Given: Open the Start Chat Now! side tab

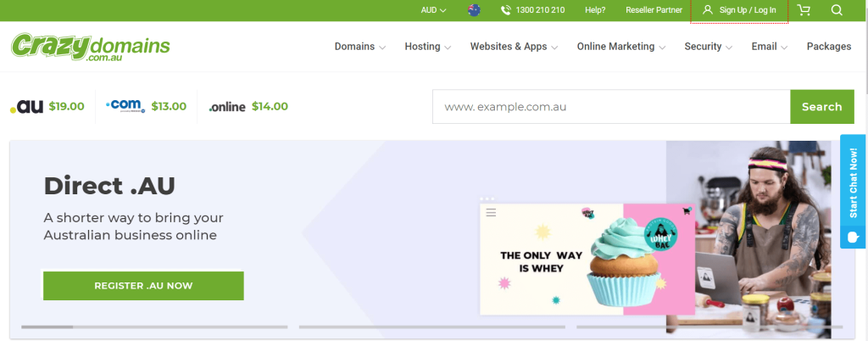Looking at the screenshot, I should 853,192.
